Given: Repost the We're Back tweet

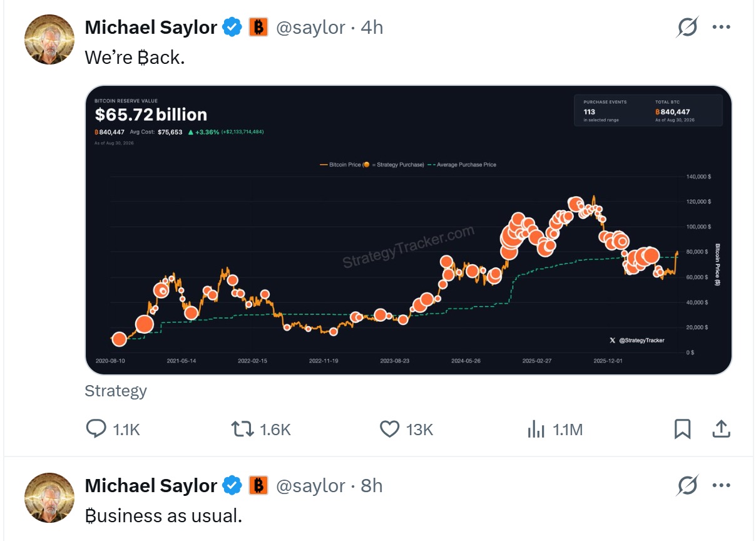Looking at the screenshot, I should 242,429.
